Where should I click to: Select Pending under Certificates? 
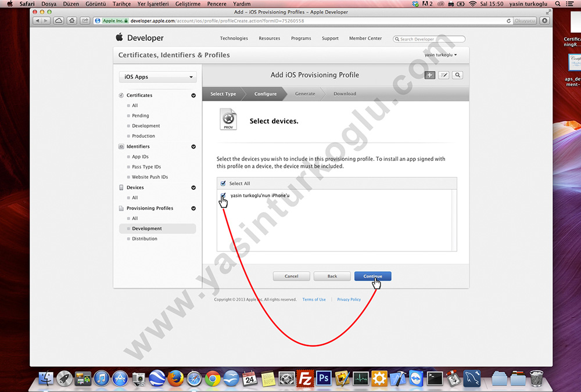(141, 116)
